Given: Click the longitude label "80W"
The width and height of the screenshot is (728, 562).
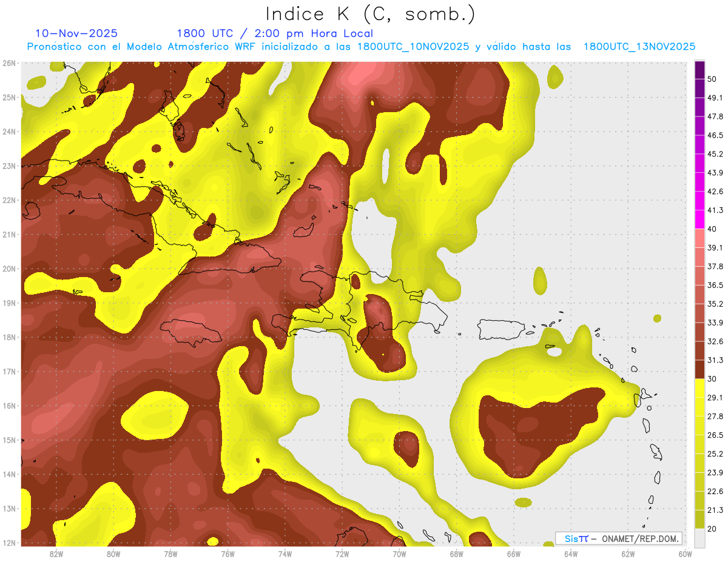Looking at the screenshot, I should point(113,554).
